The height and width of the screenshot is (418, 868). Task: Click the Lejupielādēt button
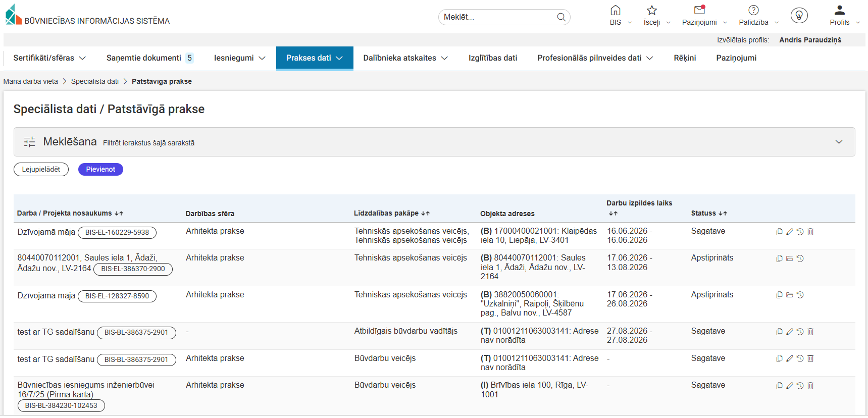[41, 170]
